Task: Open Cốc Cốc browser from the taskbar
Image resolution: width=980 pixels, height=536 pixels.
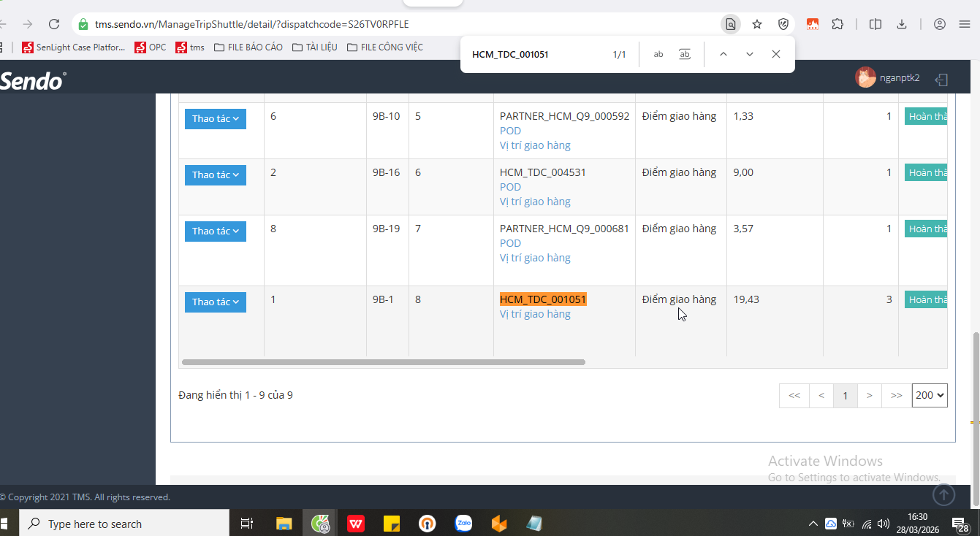Action: [x=320, y=524]
